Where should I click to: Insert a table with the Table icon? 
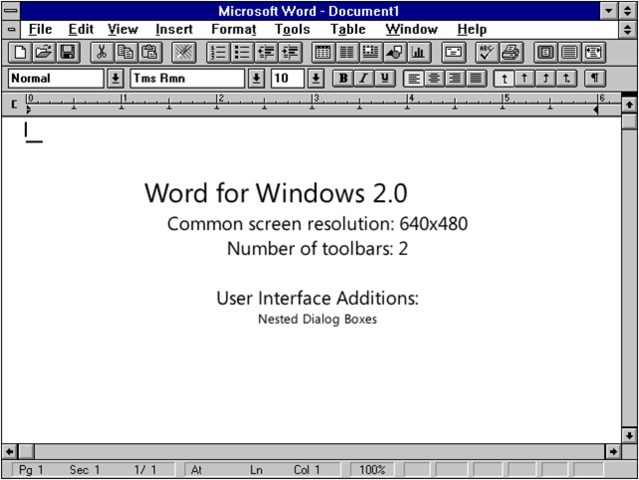[x=323, y=53]
